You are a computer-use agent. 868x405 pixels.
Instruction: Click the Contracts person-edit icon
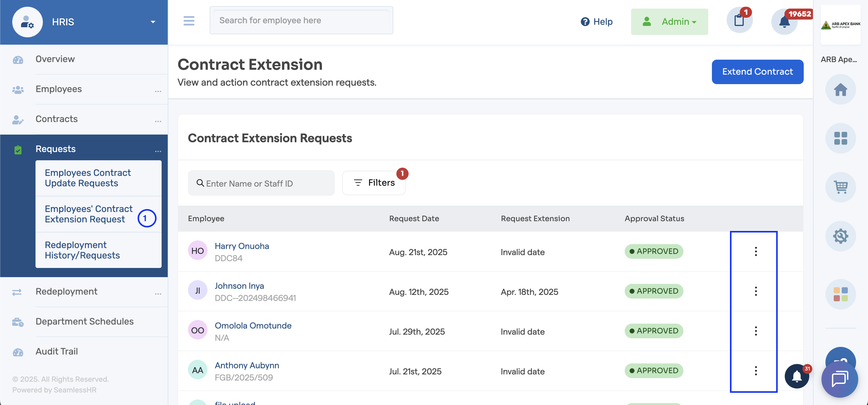(18, 120)
